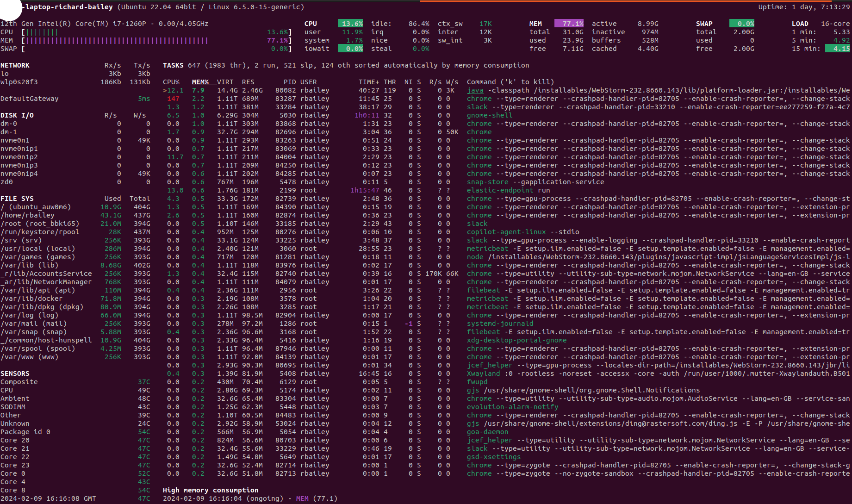Click the PID column header
Viewport: 852px width, 504px height.
(290, 82)
